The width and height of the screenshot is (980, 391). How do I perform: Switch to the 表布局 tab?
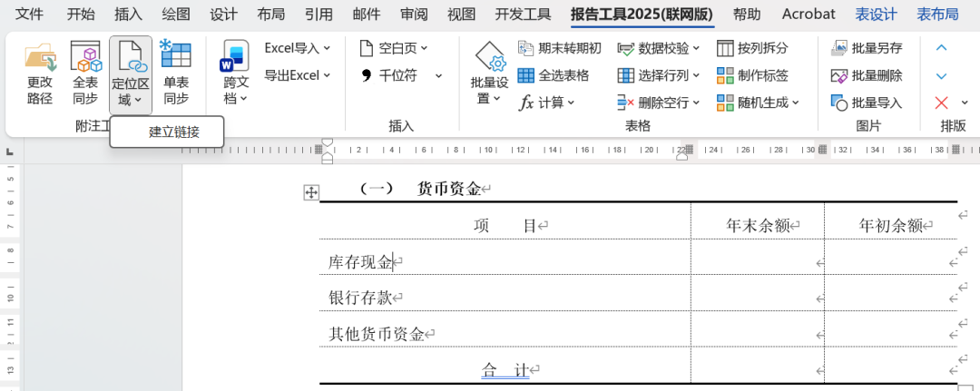tap(937, 14)
